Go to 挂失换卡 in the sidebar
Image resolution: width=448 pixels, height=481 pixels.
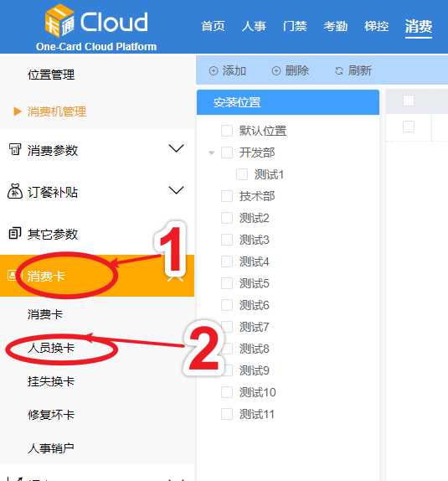pos(51,381)
